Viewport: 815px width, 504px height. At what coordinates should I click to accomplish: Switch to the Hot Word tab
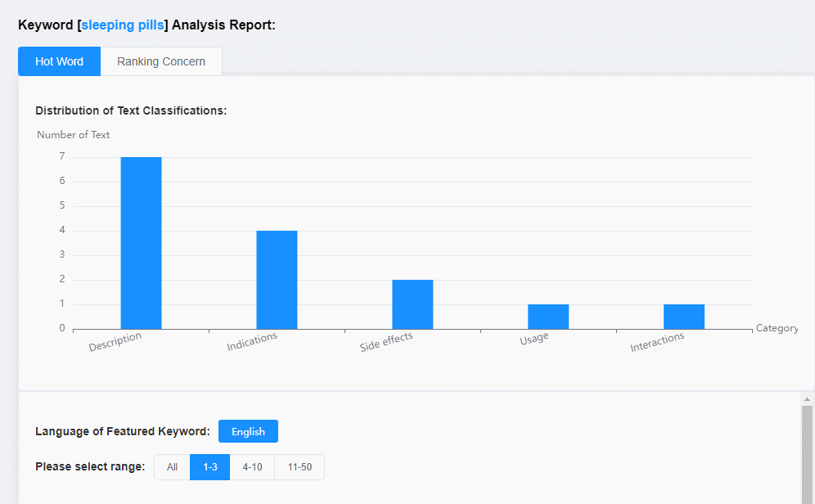(59, 61)
